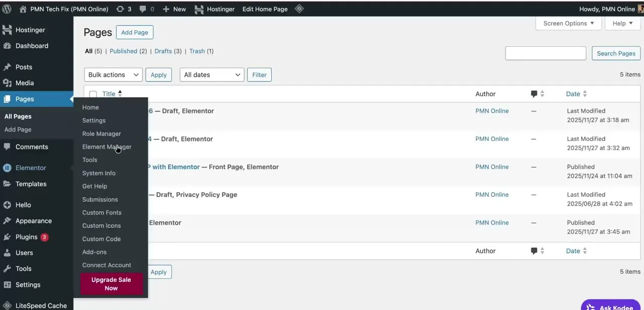Click the Filter button
The height and width of the screenshot is (310, 644).
pyautogui.click(x=259, y=75)
